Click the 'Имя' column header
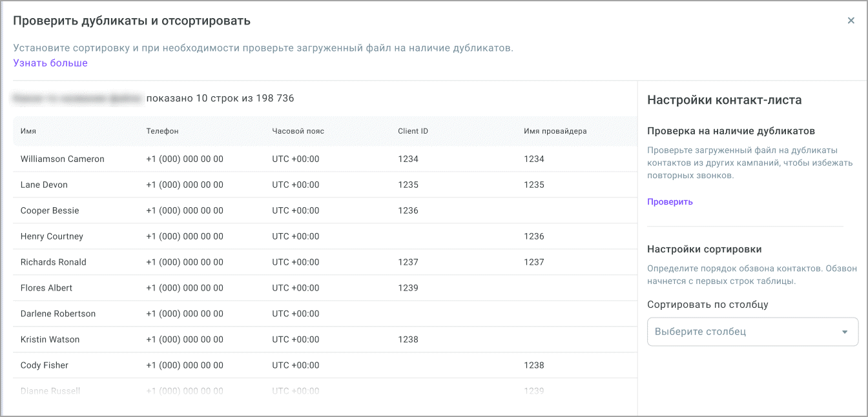The width and height of the screenshot is (868, 417). (x=28, y=131)
